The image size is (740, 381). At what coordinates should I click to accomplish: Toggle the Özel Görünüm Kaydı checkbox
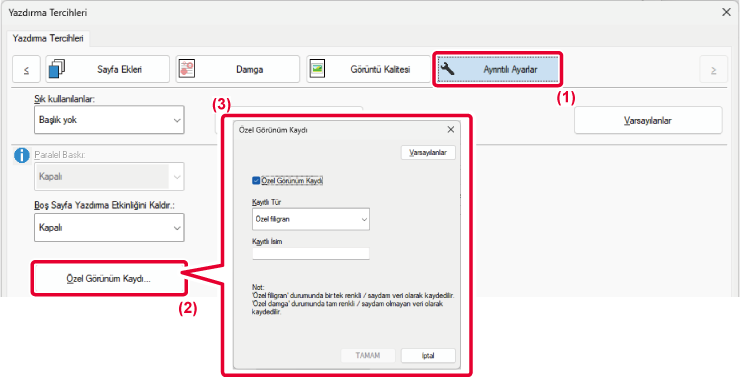coord(256,180)
